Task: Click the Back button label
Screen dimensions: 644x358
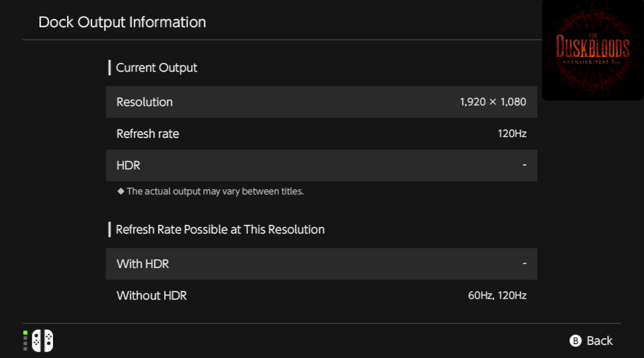Action: point(599,341)
